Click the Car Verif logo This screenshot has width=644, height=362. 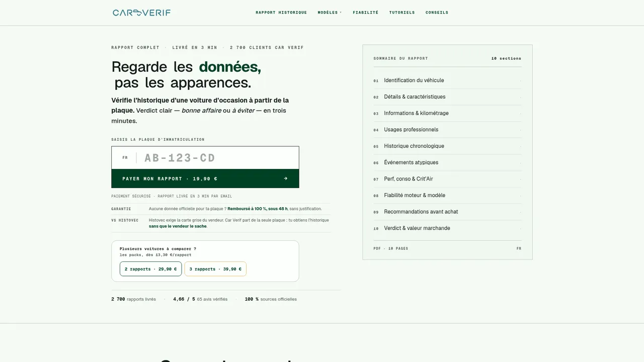[x=141, y=13]
